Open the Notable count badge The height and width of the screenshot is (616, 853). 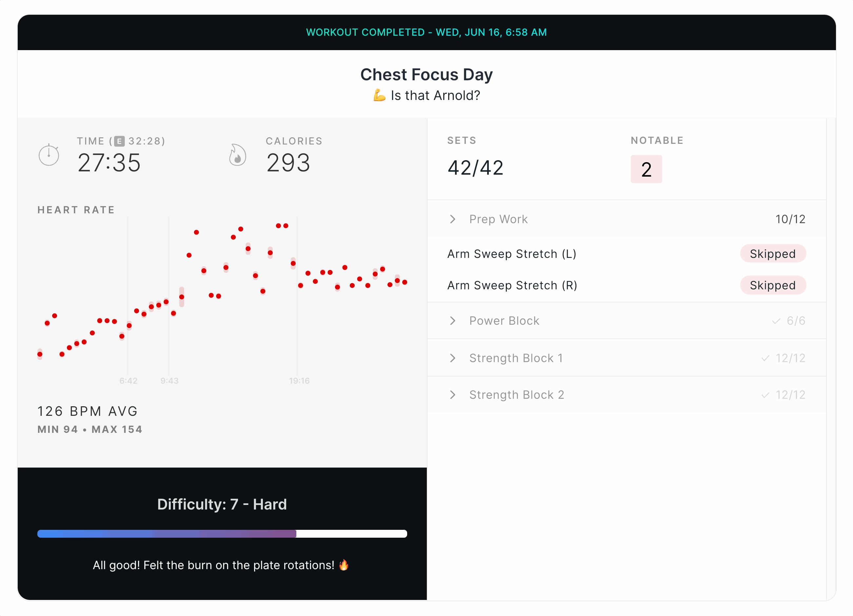click(646, 169)
